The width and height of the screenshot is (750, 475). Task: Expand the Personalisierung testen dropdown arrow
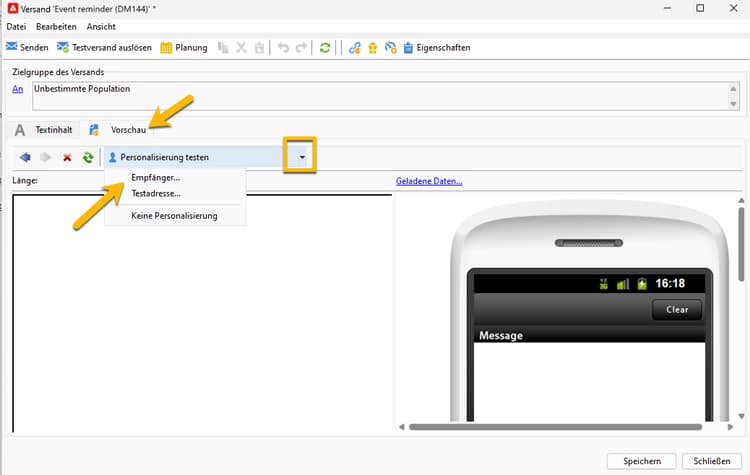[x=302, y=157]
